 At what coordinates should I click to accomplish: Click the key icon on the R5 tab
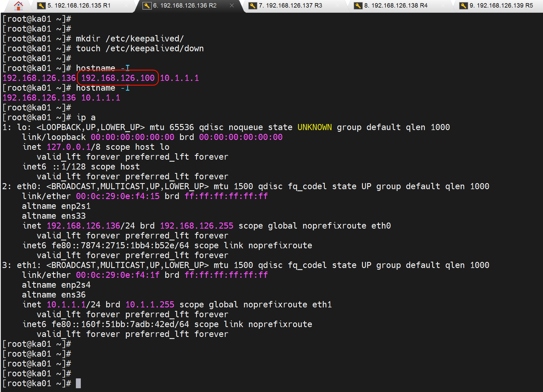[463, 5]
